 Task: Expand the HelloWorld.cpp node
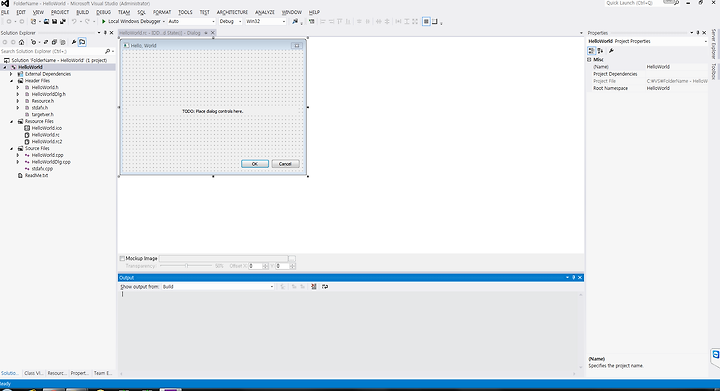pyautogui.click(x=18, y=155)
